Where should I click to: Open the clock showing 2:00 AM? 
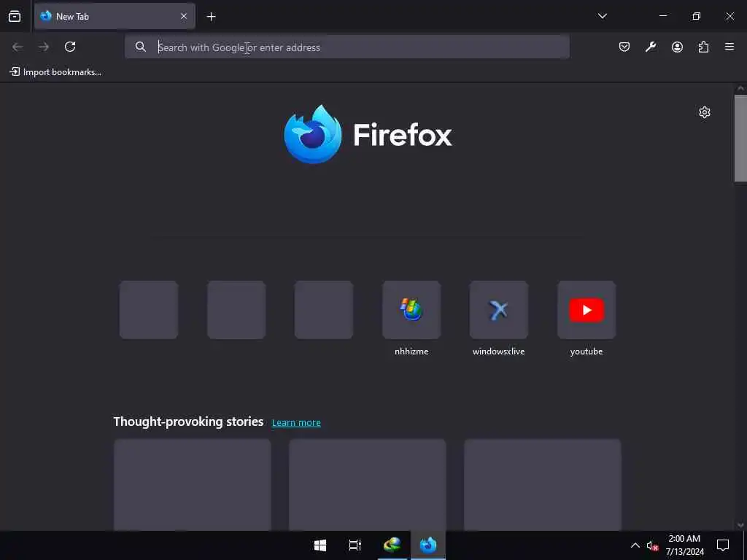click(684, 545)
